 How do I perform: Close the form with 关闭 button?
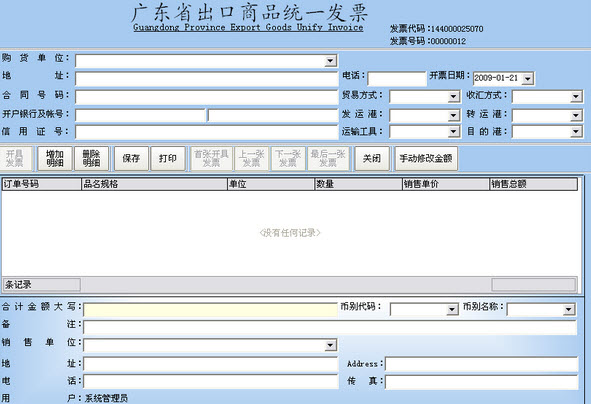click(372, 159)
